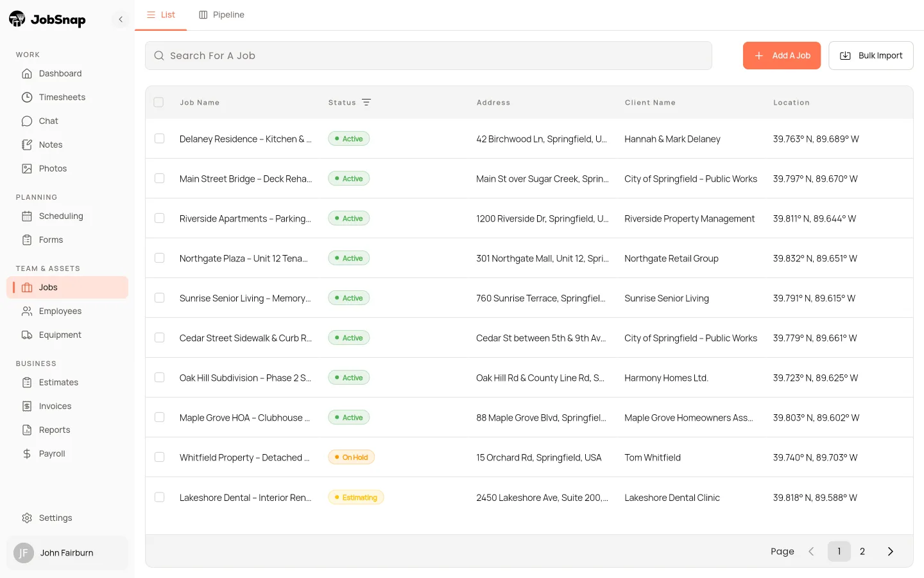924x578 pixels.
Task: Open the Timesheets section
Action: [67, 97]
